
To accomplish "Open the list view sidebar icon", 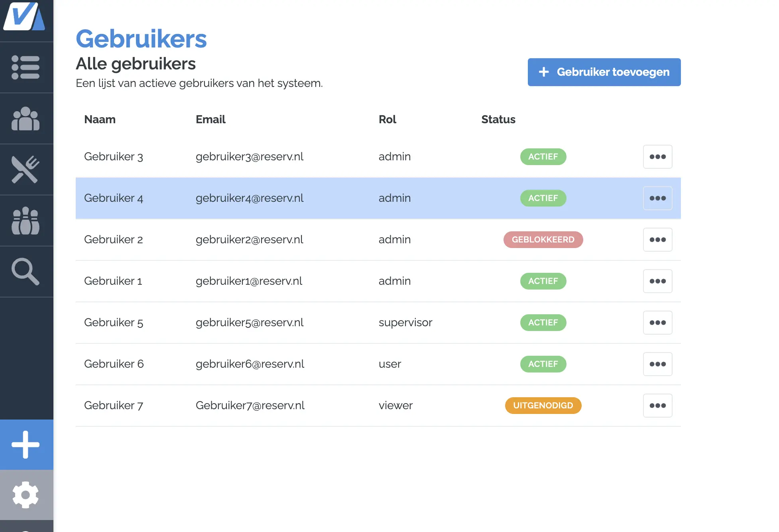I will coord(26,67).
